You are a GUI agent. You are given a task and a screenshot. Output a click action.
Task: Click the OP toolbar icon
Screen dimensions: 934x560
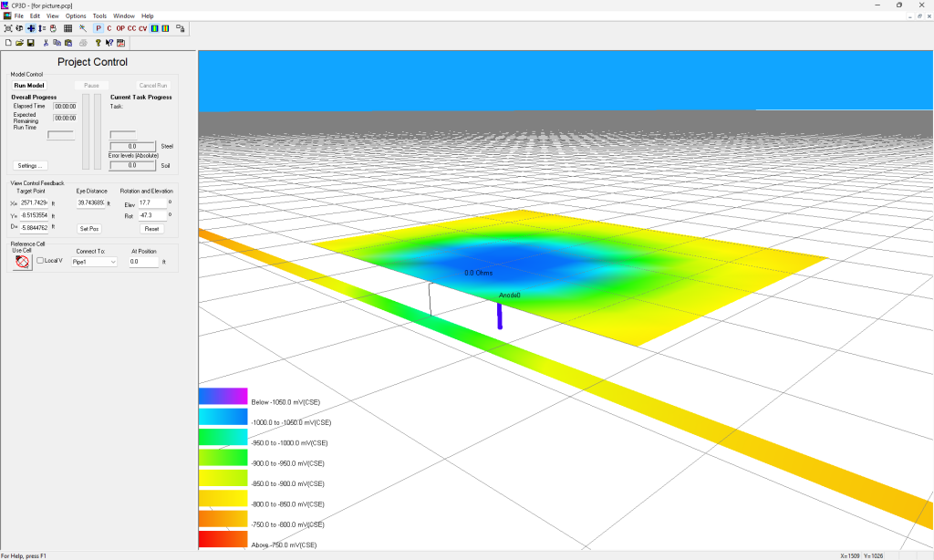(x=120, y=28)
